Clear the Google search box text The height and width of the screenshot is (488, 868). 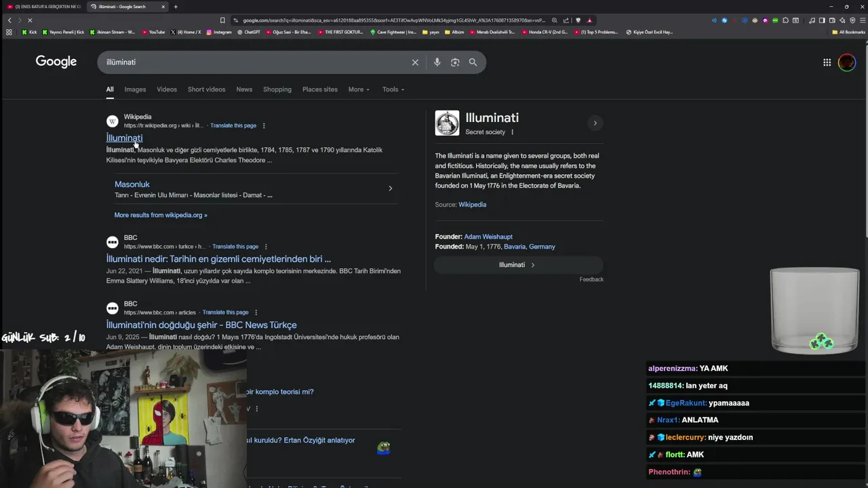pos(415,62)
